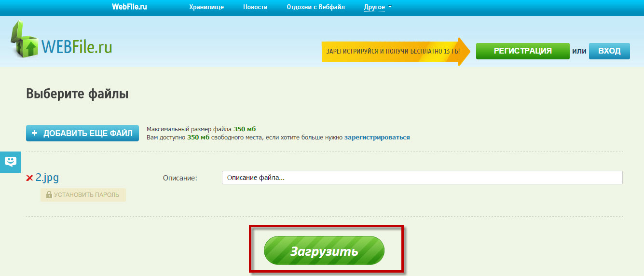Viewport: 644px width, 276px height.
Task: Open the Хранилище menu item
Action: pyautogui.click(x=206, y=7)
